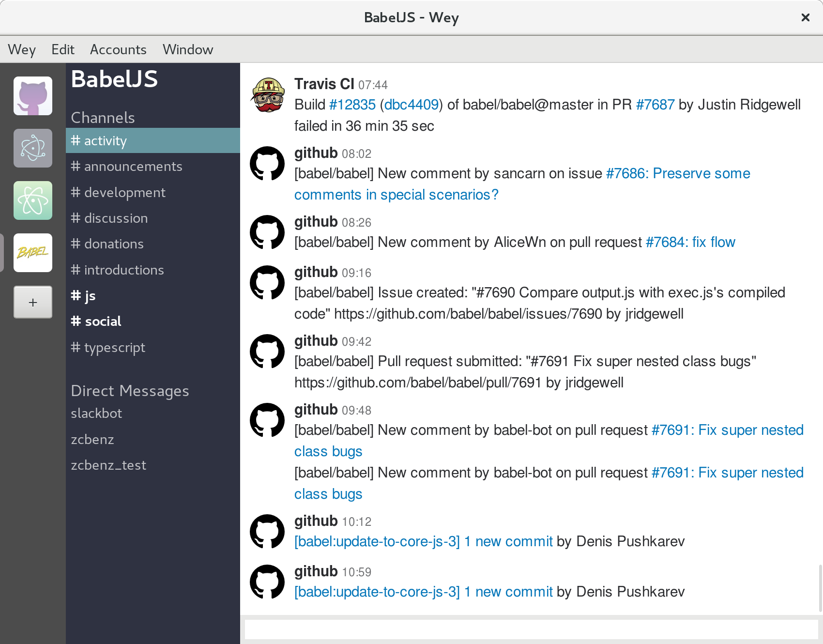This screenshot has height=644, width=823.
Task: Open the Window menu
Action: point(188,49)
